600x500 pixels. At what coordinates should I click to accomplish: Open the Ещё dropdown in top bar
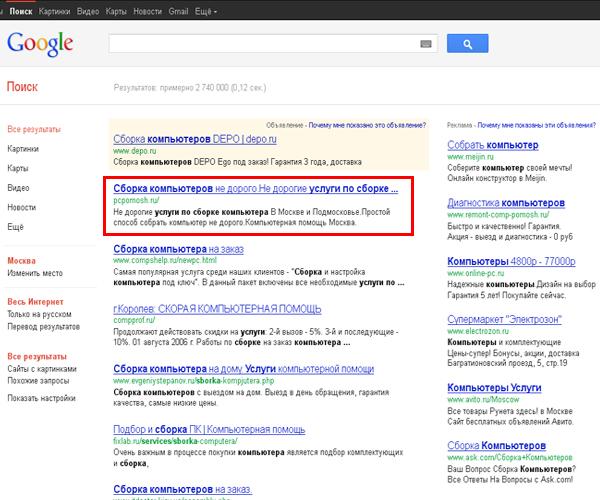[206, 11]
